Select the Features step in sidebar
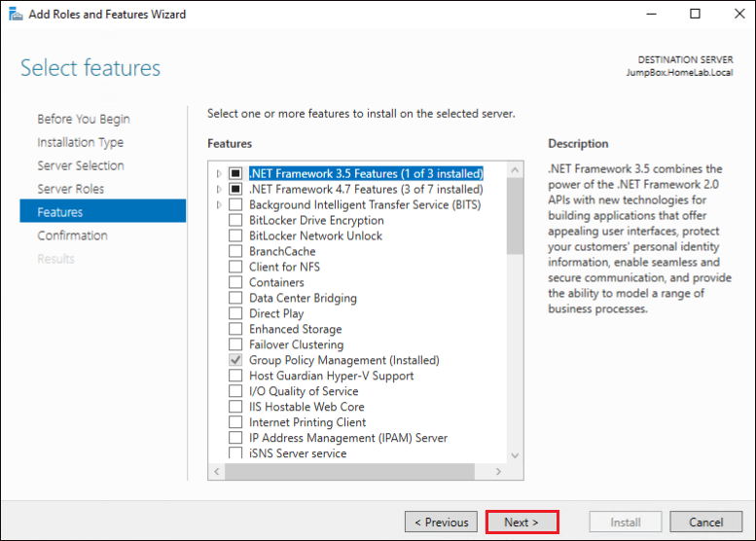This screenshot has width=756, height=541. click(x=103, y=211)
